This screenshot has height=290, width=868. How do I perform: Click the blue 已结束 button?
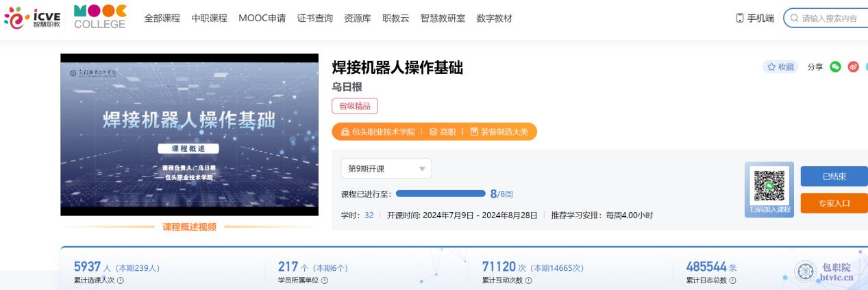[x=834, y=176]
